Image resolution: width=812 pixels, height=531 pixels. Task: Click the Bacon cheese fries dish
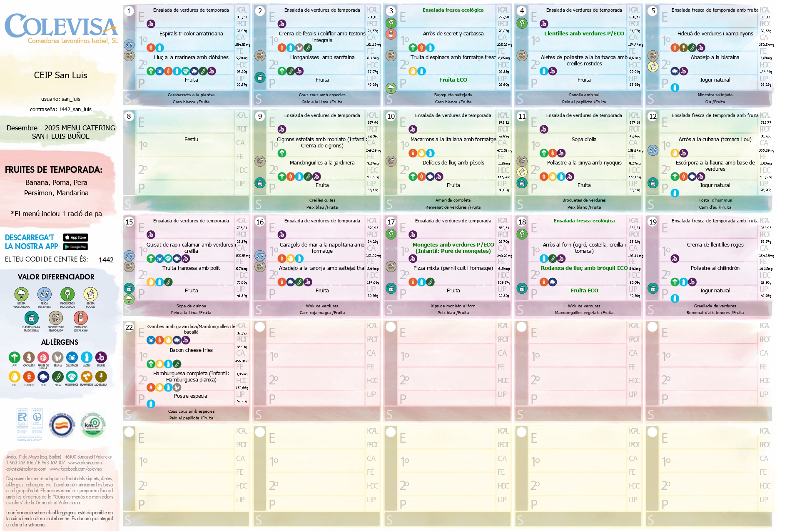pos(191,350)
